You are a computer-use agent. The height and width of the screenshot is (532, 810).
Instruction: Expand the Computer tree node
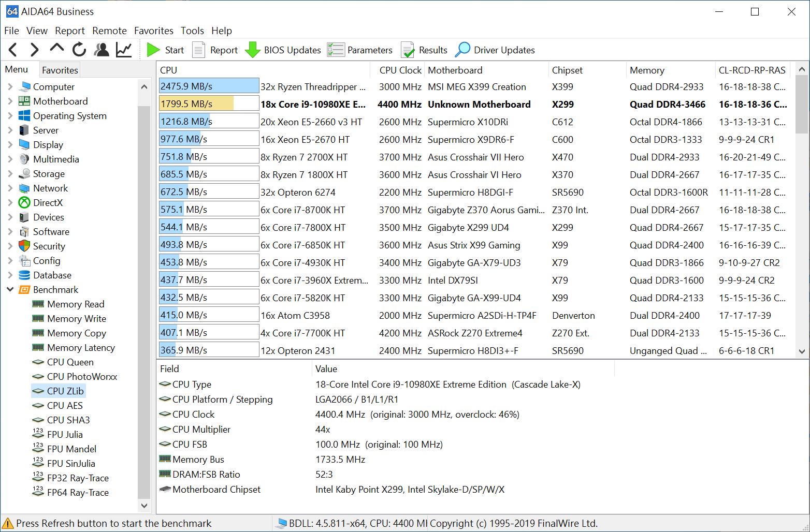pyautogui.click(x=10, y=87)
